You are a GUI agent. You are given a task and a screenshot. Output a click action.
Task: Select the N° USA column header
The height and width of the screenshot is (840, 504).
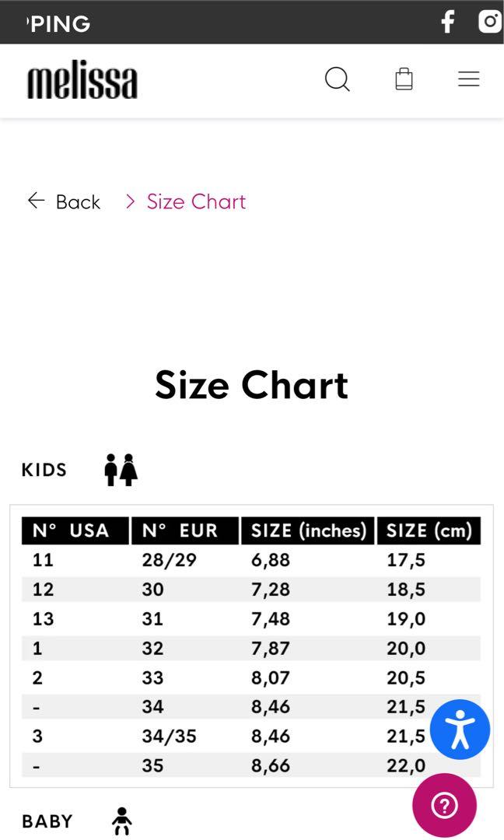[74, 530]
